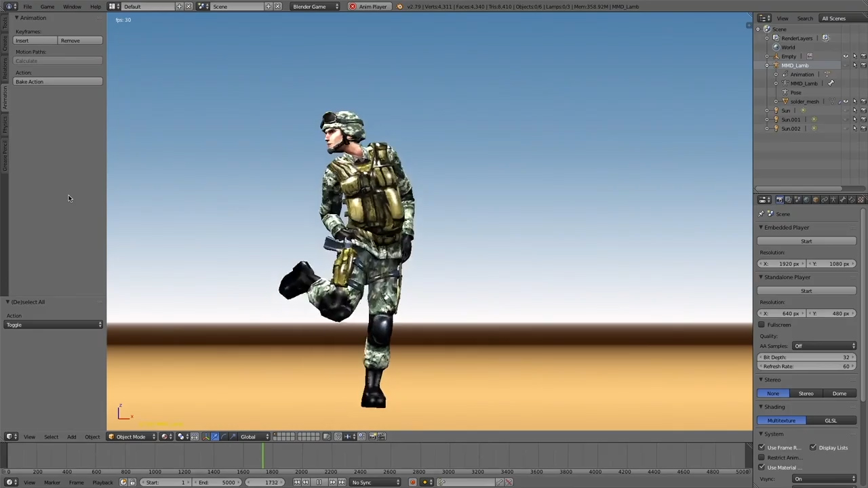The height and width of the screenshot is (488, 868).
Task: Open the pivot point selector
Action: click(x=182, y=436)
